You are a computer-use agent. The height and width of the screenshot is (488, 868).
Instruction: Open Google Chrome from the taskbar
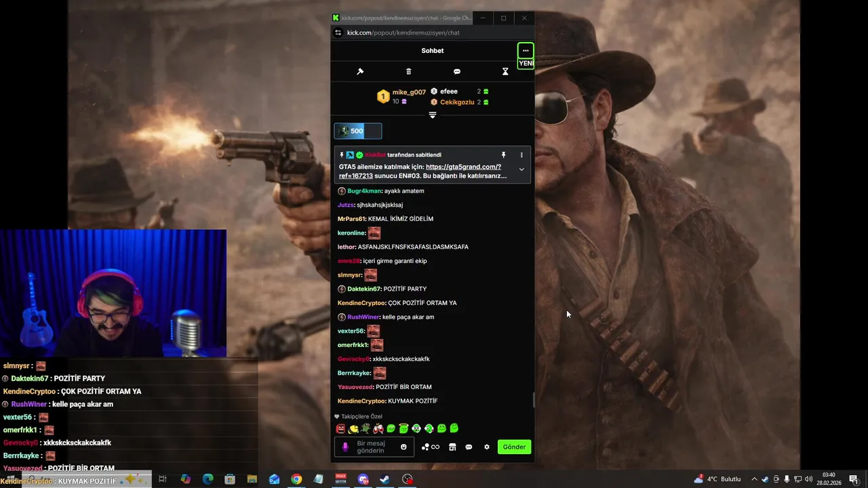coord(296,479)
